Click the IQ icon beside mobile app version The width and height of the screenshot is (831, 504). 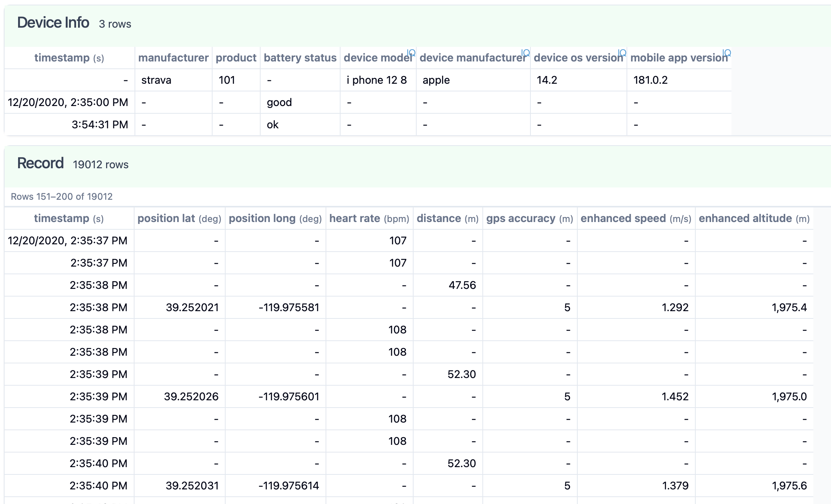point(726,53)
